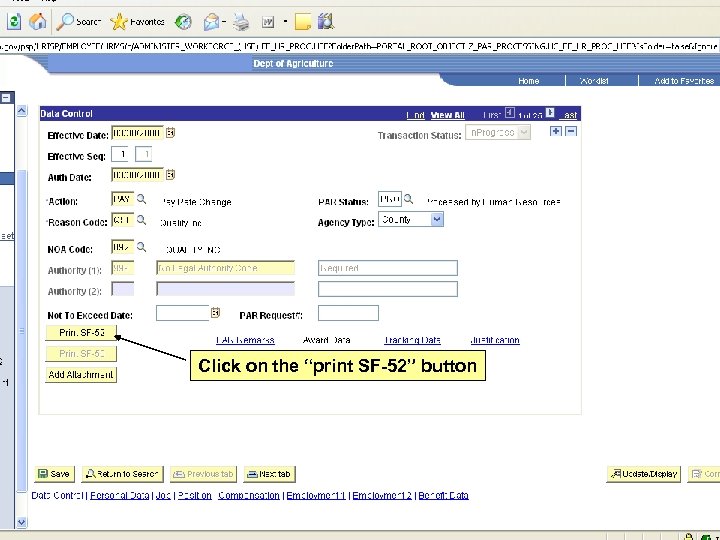Click the browser Home icon
This screenshot has width=720, height=540.
[38, 21]
